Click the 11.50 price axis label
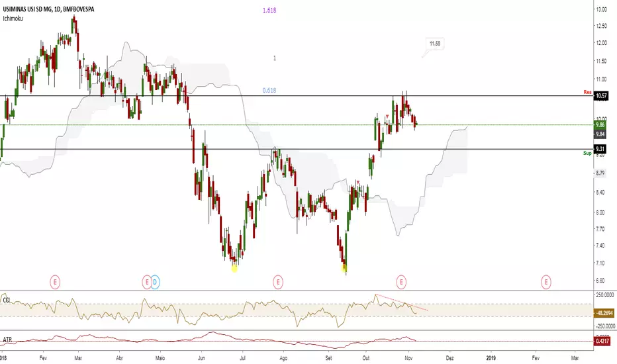Viewport: 617px width, 364px height. pyautogui.click(x=601, y=61)
